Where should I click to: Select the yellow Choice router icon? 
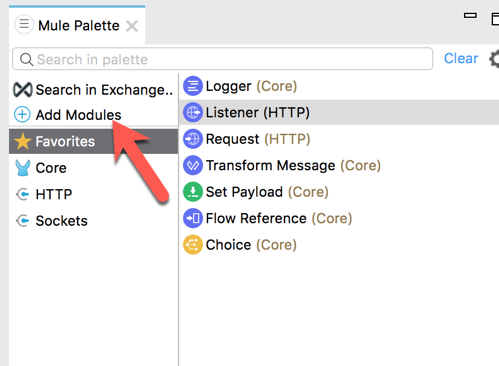click(x=193, y=245)
